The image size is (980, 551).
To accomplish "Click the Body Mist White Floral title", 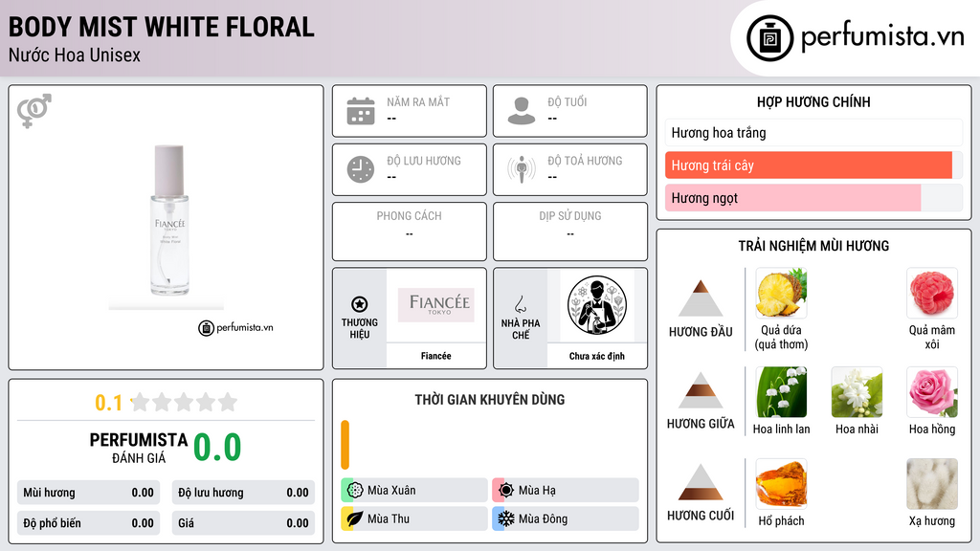I will click(x=161, y=27).
